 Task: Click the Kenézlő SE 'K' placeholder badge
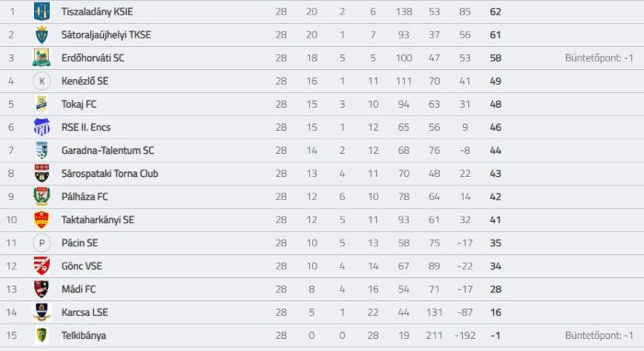41,81
